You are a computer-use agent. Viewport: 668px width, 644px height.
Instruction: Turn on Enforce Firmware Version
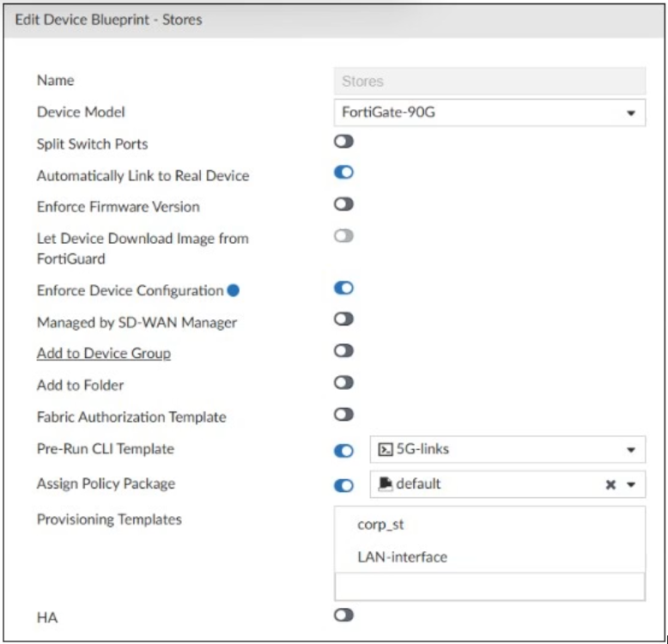[x=343, y=204]
